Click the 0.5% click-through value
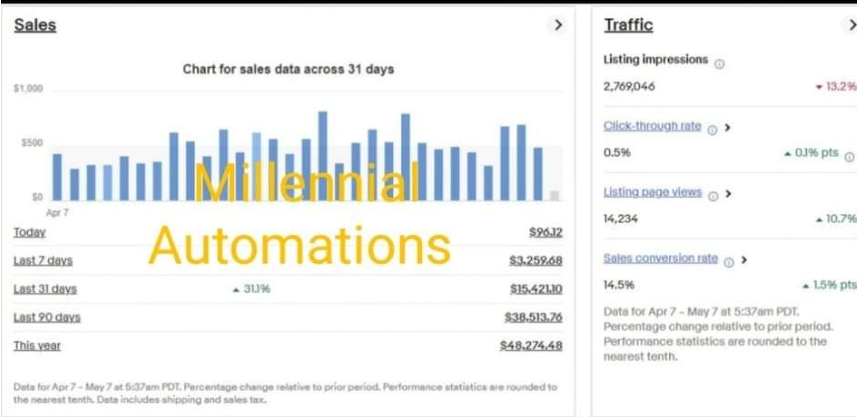 coord(617,153)
